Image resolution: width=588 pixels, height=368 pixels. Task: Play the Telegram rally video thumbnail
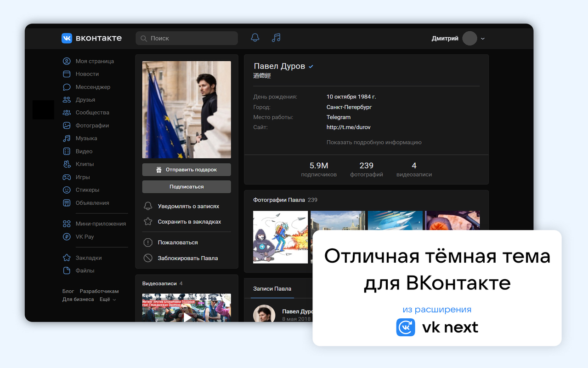pyautogui.click(x=187, y=308)
